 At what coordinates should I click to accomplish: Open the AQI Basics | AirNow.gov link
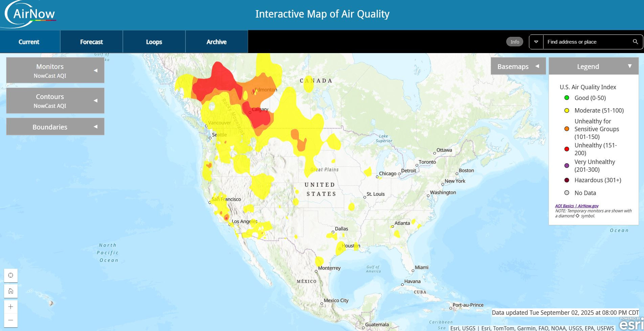click(x=577, y=206)
